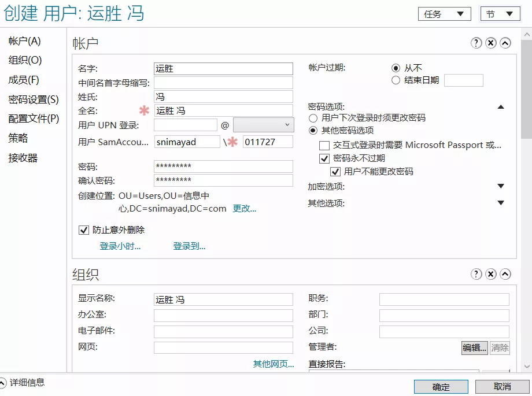Toggle the 密码永不过期 checkbox

click(x=324, y=158)
